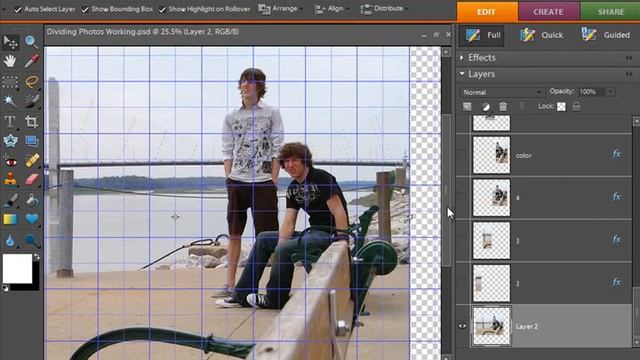Switch to the CREATE tab
640x360 pixels.
(x=549, y=12)
